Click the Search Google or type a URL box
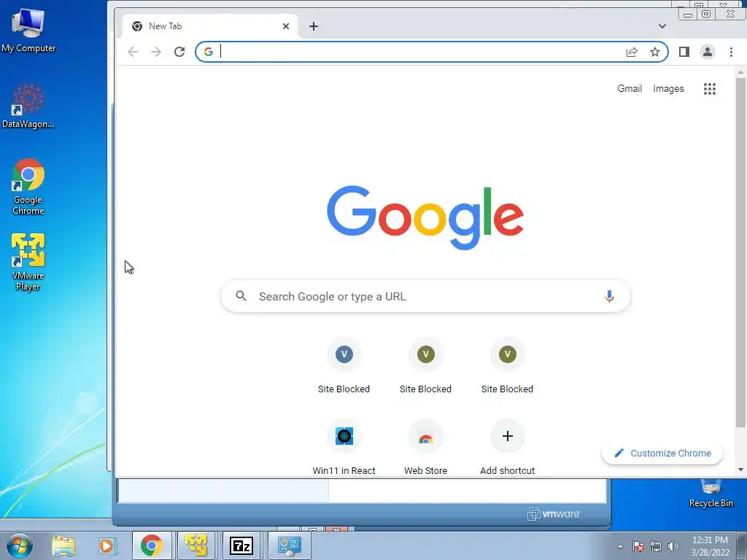 point(425,296)
